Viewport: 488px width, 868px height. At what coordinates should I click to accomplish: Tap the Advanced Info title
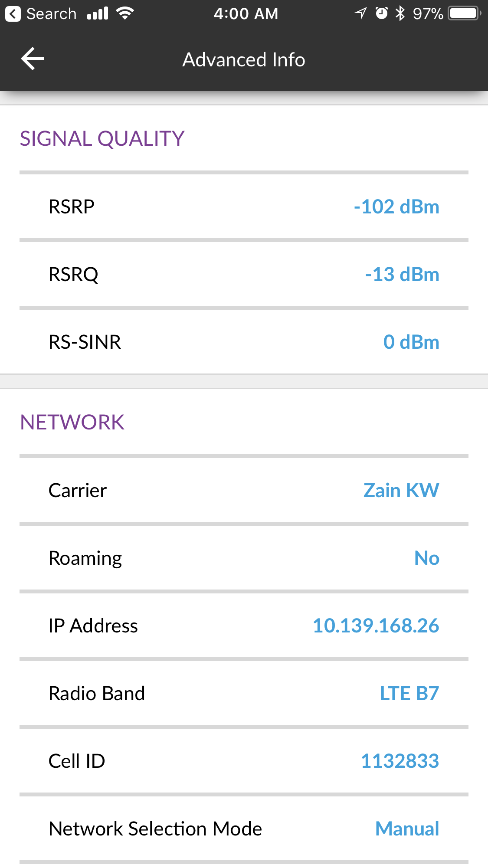tap(244, 60)
